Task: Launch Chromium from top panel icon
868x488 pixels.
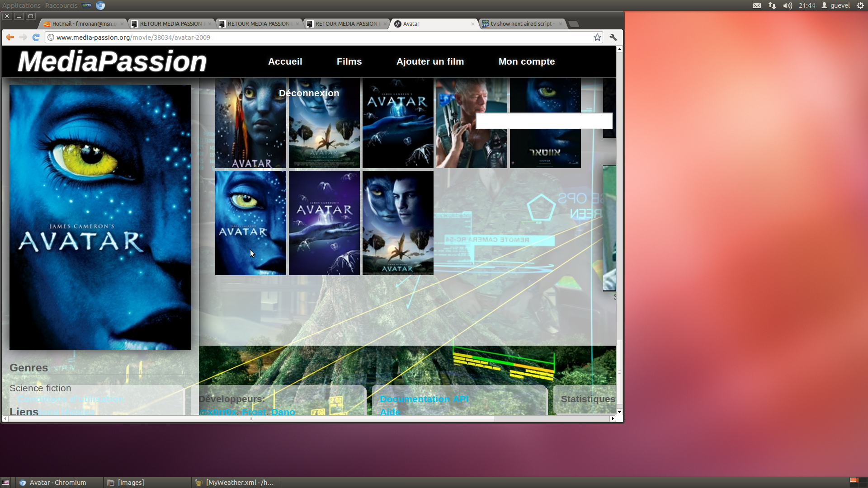Action: (100, 5)
